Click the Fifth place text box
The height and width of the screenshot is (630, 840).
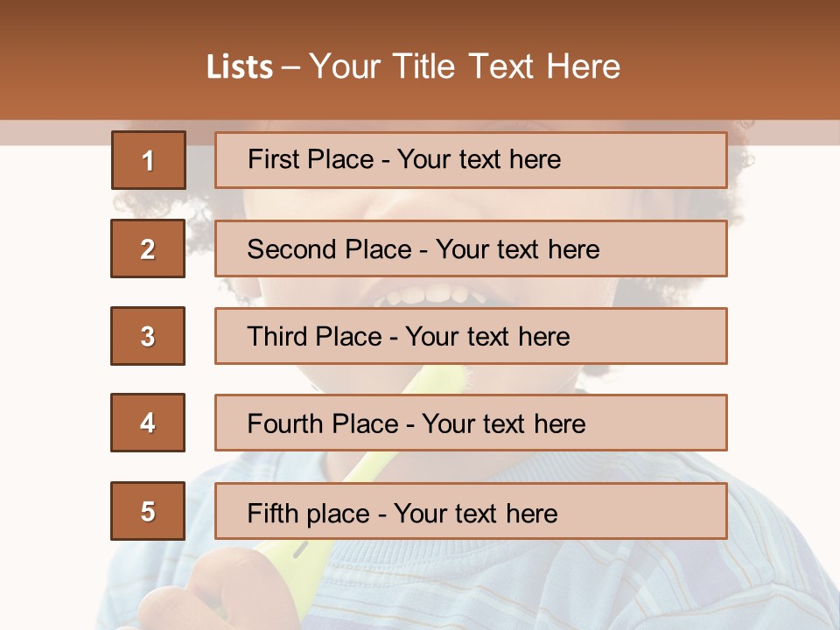point(471,511)
